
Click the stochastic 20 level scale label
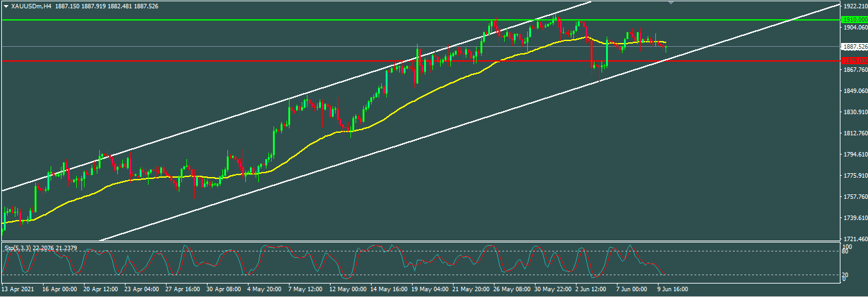point(846,275)
